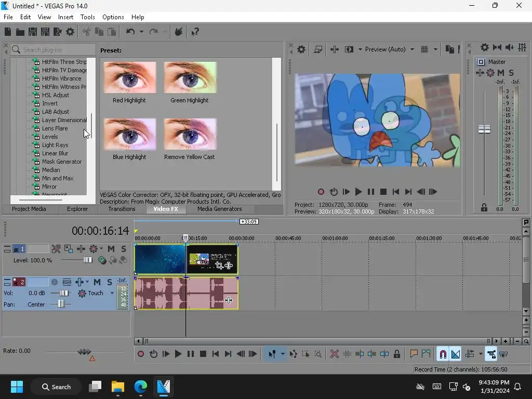Solo audio track 2 with the S button

[109, 282]
